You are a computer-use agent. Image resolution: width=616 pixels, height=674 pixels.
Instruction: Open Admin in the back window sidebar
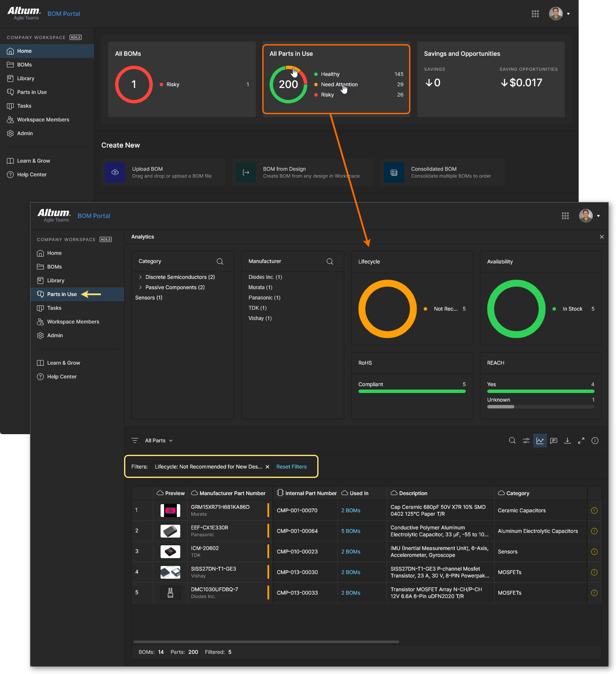(x=47, y=133)
